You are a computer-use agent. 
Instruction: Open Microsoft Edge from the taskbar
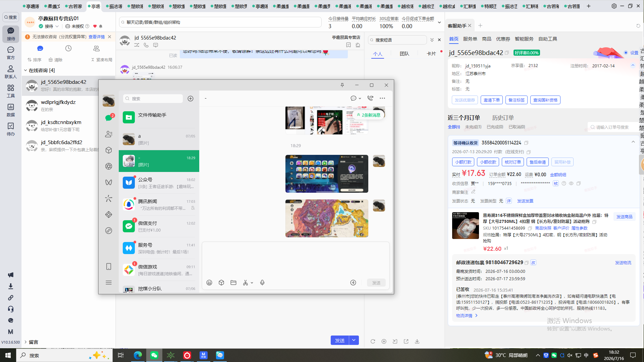[x=138, y=355]
